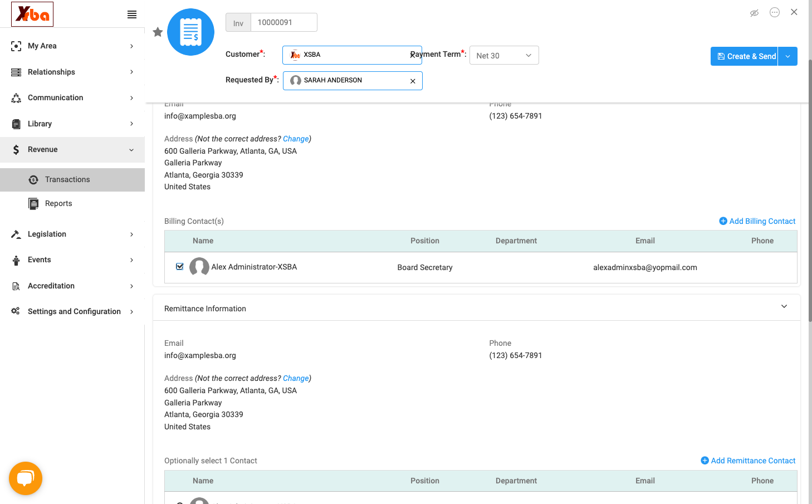This screenshot has height=504, width=812.
Task: Toggle the hidden-eye visibility icon
Action: (754, 13)
